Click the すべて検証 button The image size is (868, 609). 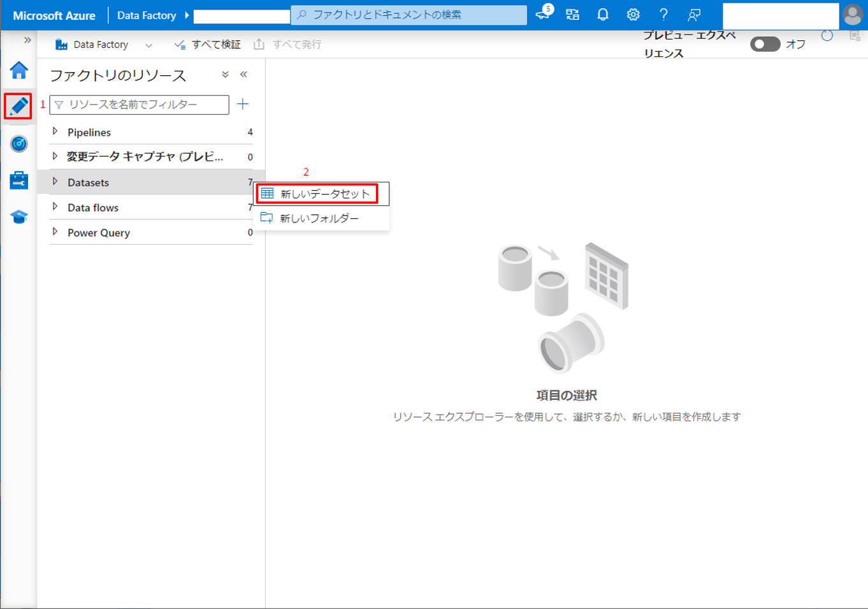click(x=208, y=45)
